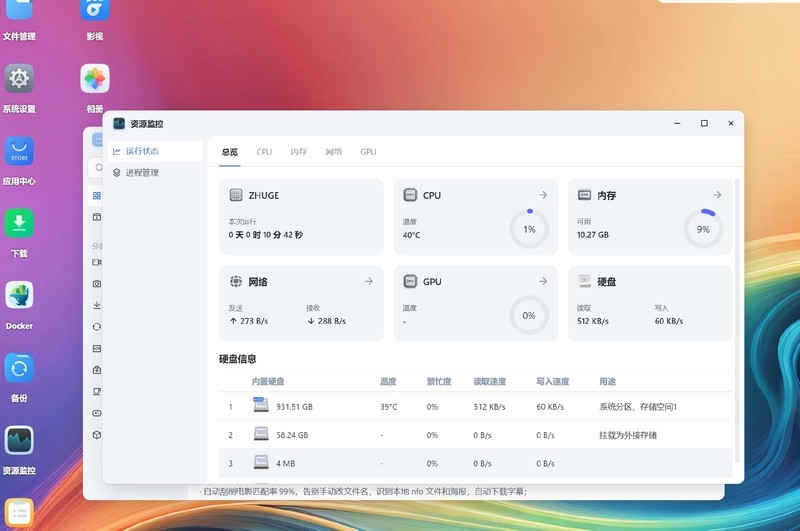Select the 4 MB disk size text
The width and height of the screenshot is (800, 531).
tap(286, 463)
